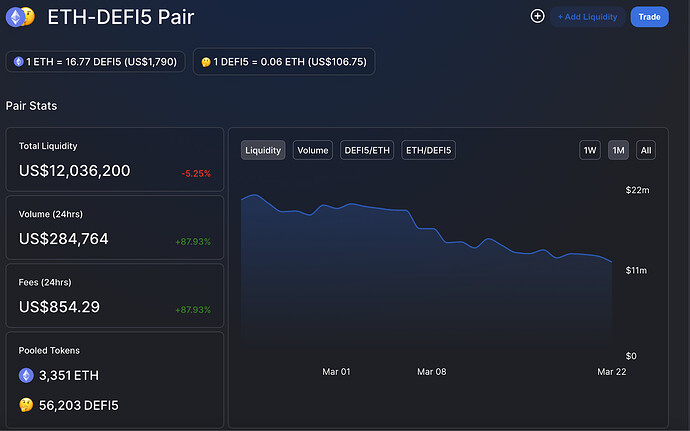Click the DEFI5 emoji icon beside 56,203 DEFI5
The height and width of the screenshot is (431, 690).
tap(26, 405)
